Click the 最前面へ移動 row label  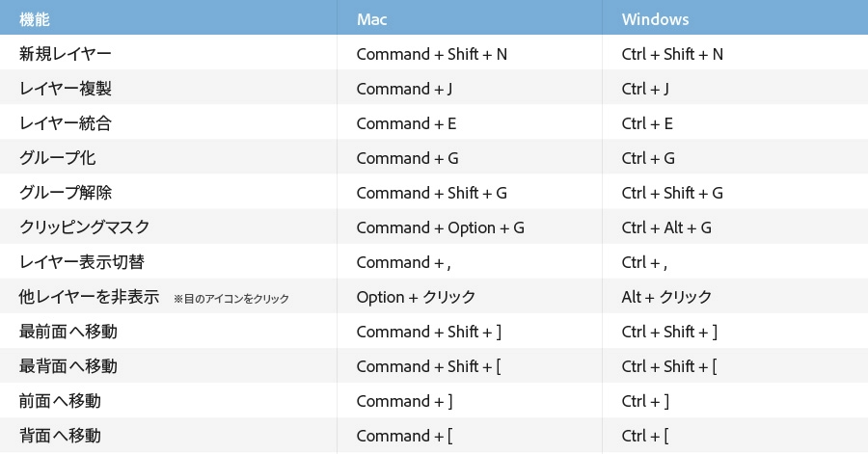coord(68,332)
